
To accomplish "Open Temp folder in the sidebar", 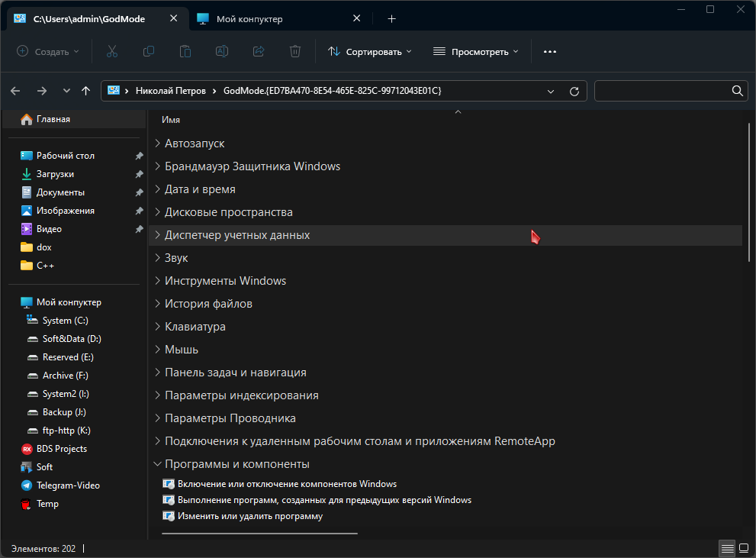I will (x=47, y=504).
